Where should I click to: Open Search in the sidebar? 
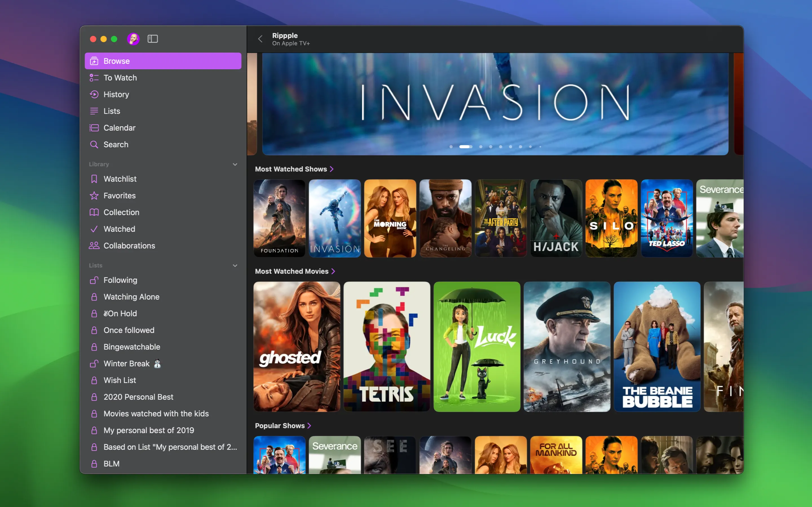click(116, 144)
